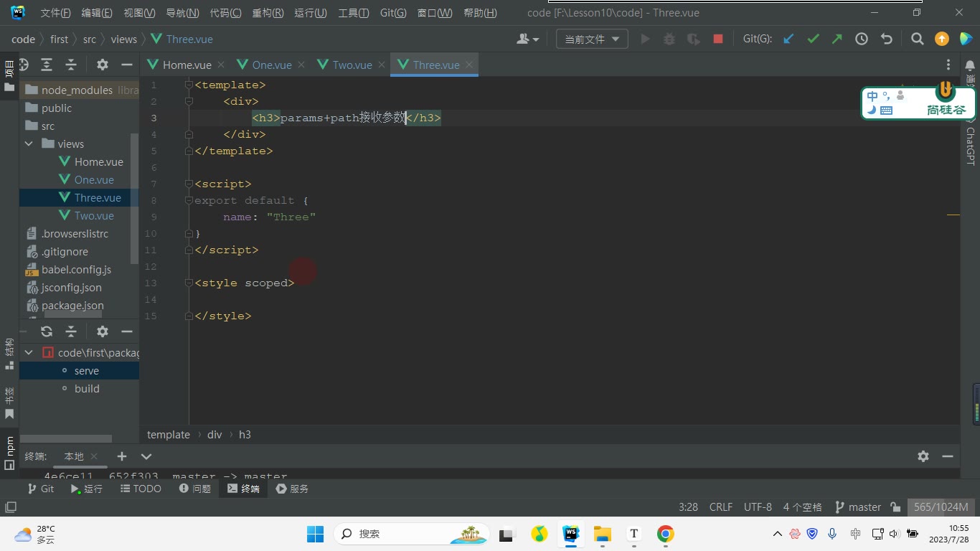Open the 问题 problems tool window
980x551 pixels.
[x=194, y=489]
